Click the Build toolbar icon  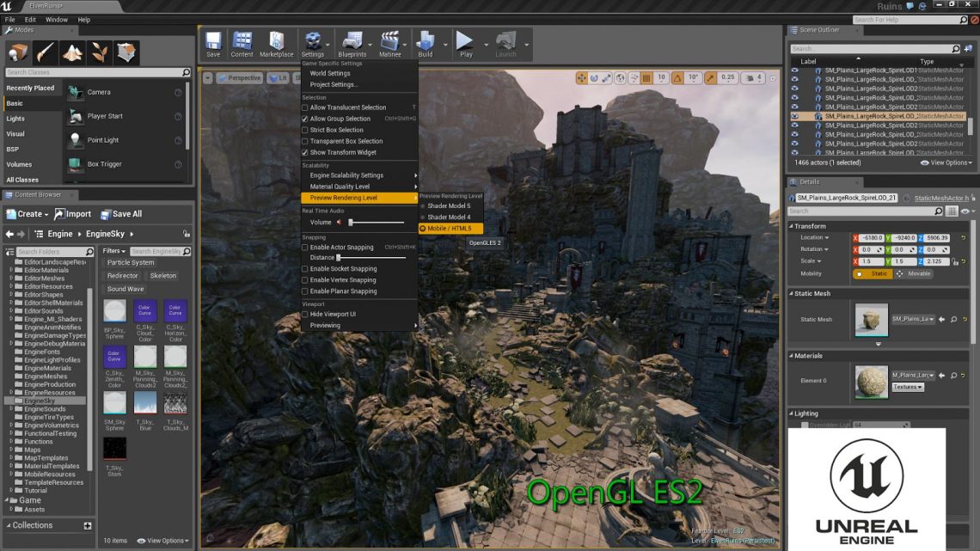point(426,44)
